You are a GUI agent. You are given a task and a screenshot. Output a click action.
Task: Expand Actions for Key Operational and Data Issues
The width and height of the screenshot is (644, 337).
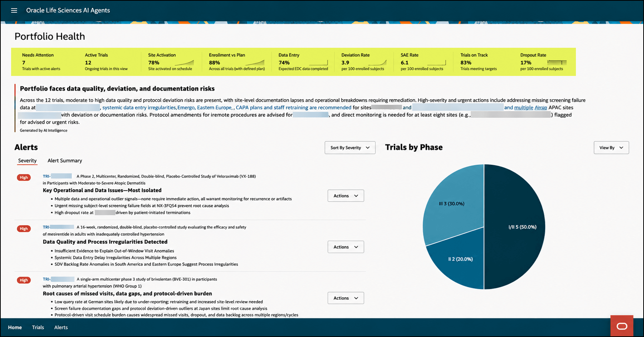click(346, 196)
